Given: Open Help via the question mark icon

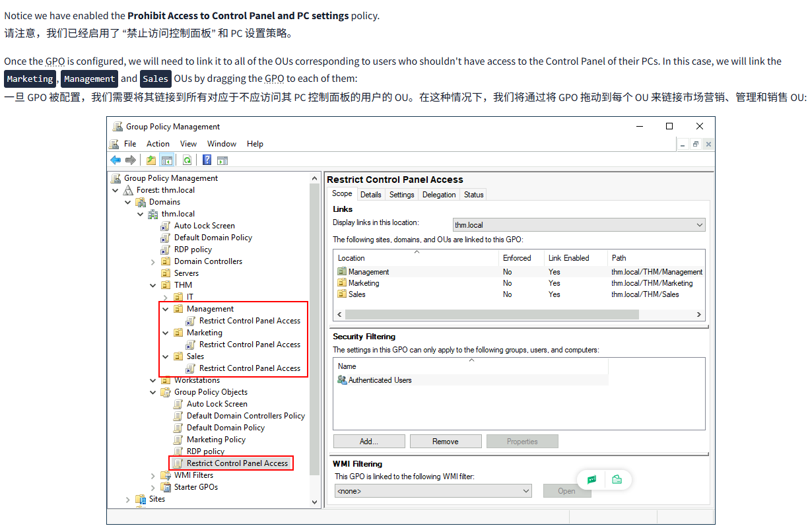Looking at the screenshot, I should point(207,160).
